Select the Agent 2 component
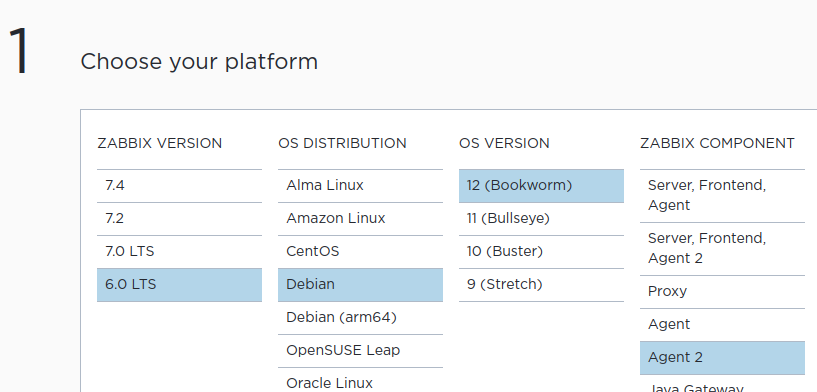The height and width of the screenshot is (392, 817). click(x=722, y=358)
